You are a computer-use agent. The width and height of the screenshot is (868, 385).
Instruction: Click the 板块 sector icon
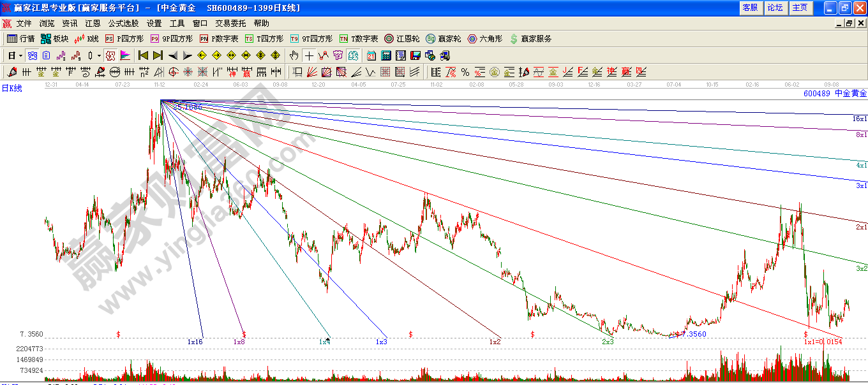pyautogui.click(x=54, y=39)
